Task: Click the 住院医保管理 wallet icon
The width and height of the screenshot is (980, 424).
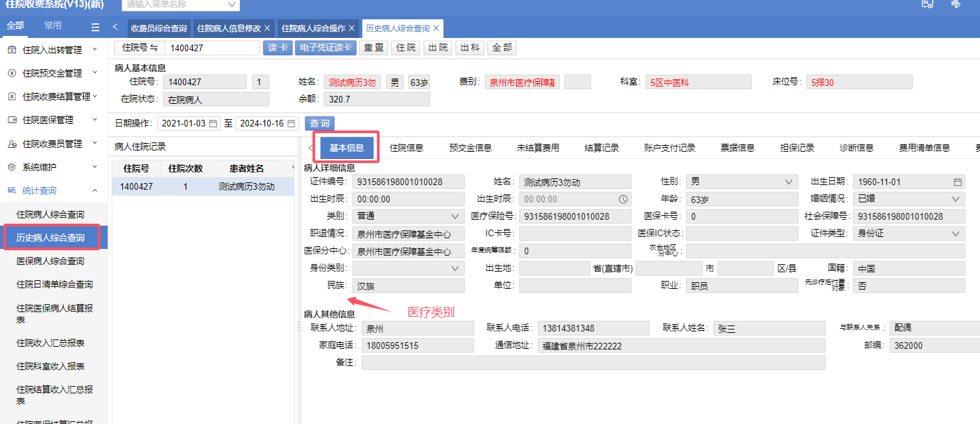Action: tap(12, 120)
